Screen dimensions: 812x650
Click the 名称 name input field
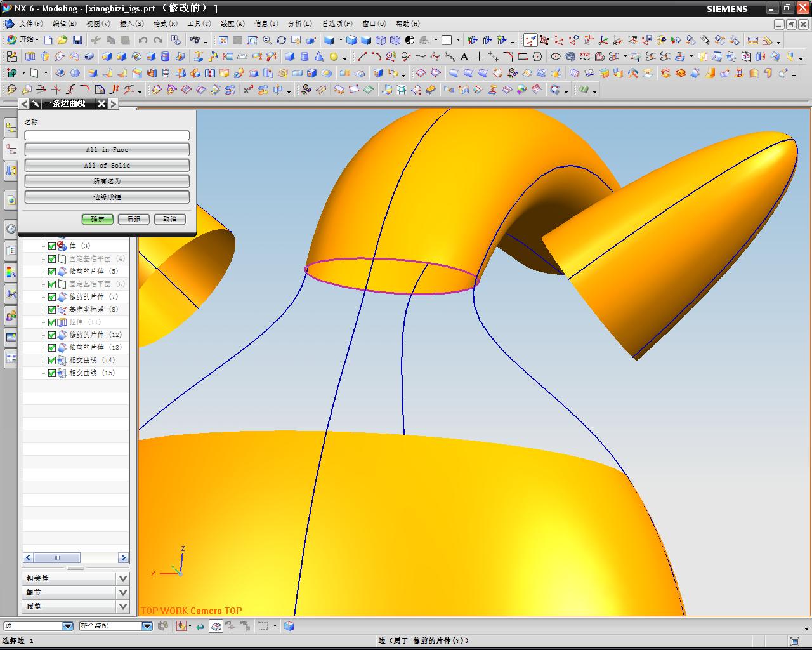point(107,135)
